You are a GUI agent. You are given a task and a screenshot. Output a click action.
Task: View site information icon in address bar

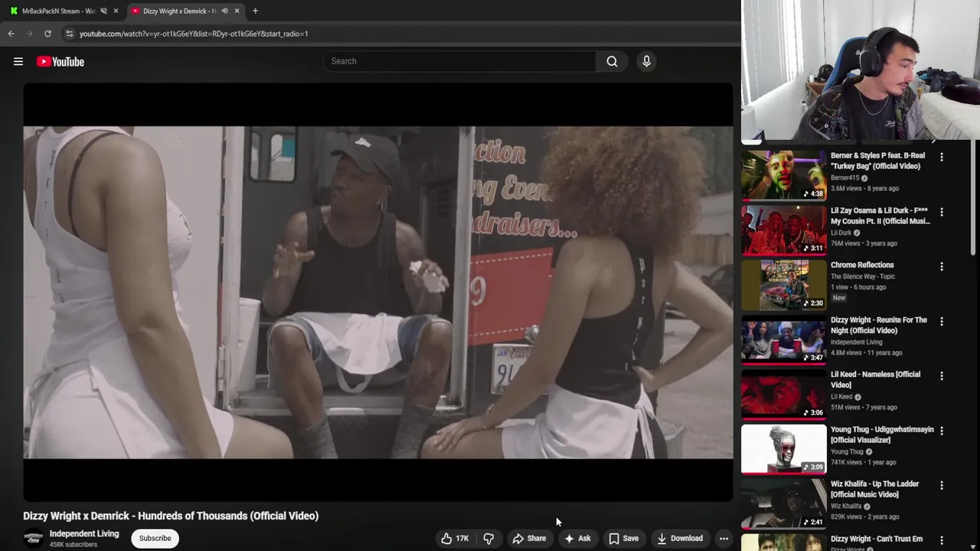[69, 34]
